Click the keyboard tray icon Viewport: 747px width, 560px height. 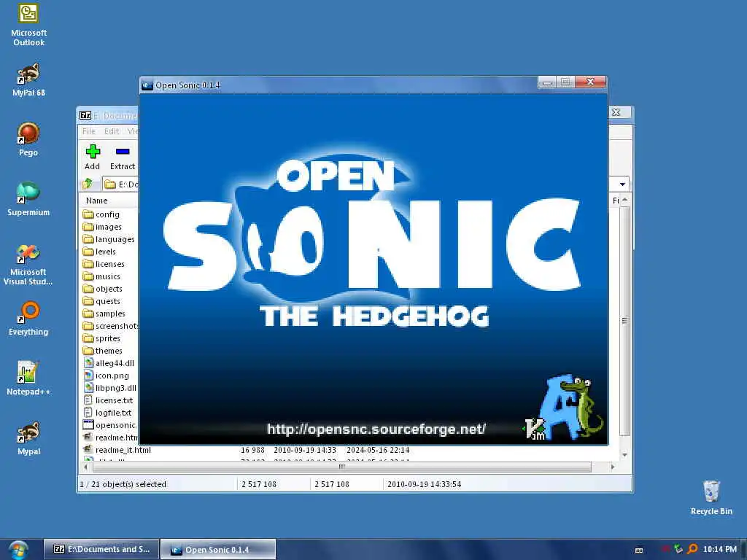click(x=639, y=550)
